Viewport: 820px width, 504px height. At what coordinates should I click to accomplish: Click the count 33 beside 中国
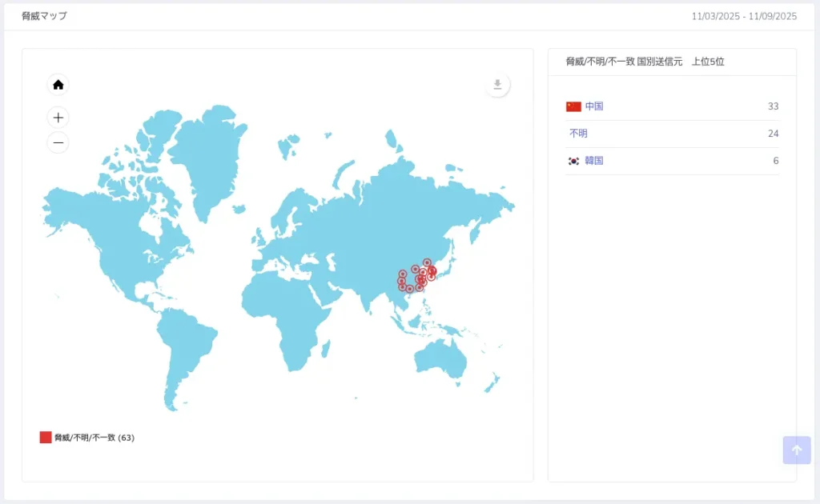773,106
